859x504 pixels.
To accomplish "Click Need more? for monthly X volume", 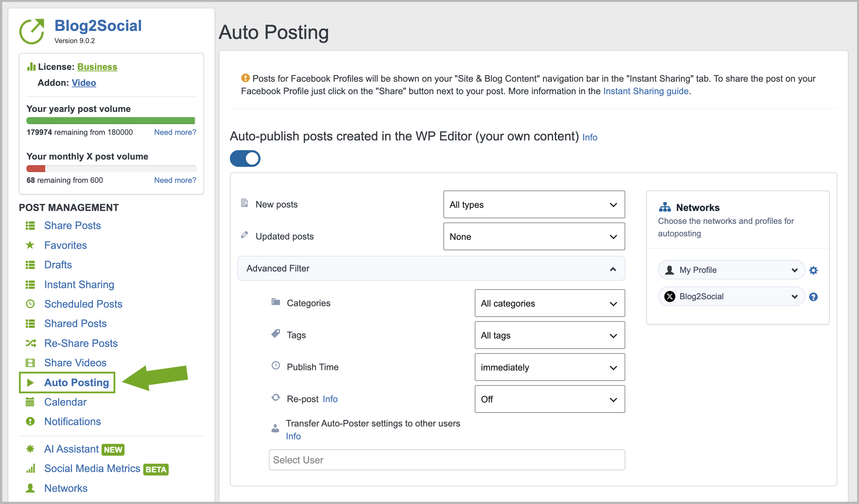I will tap(175, 180).
